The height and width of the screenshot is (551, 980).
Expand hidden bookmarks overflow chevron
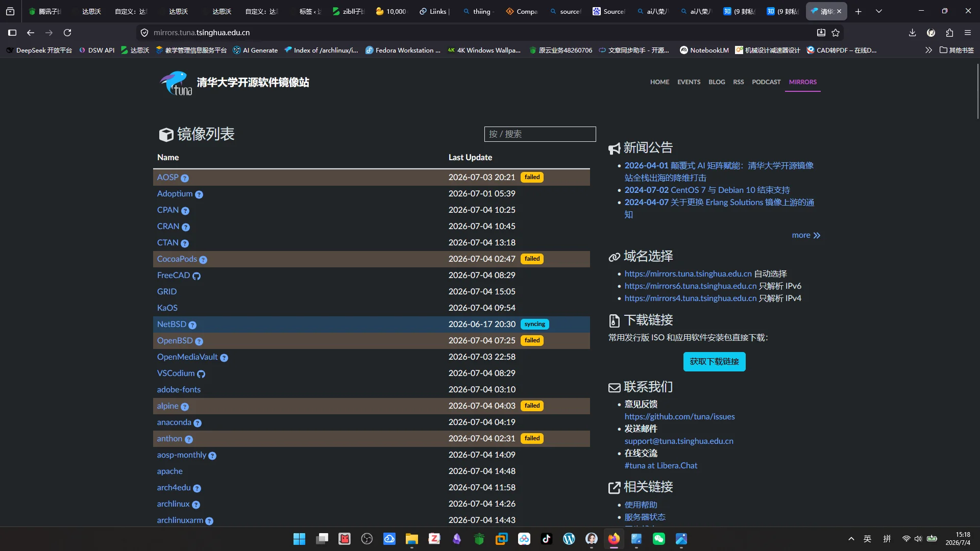928,50
